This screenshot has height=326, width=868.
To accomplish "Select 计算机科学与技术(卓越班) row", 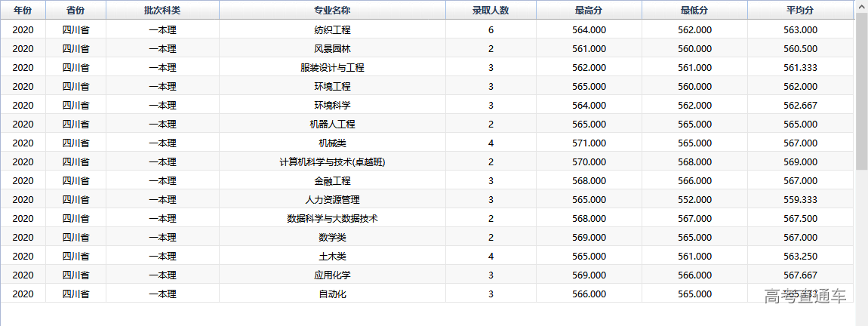I will (x=332, y=162).
